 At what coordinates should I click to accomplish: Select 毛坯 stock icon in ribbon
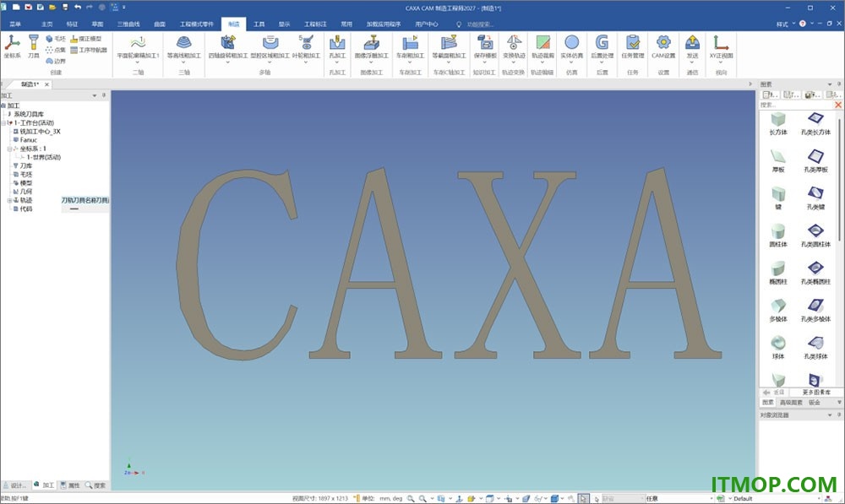pos(56,39)
